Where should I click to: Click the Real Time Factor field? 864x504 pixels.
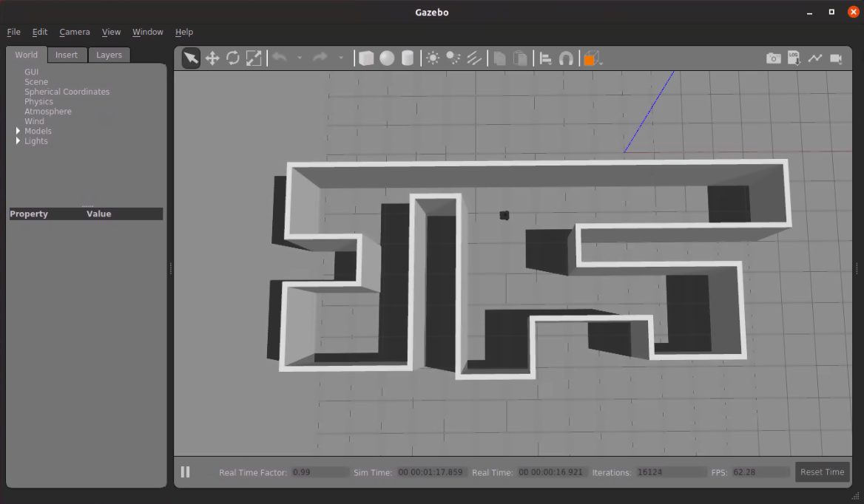[320, 472]
